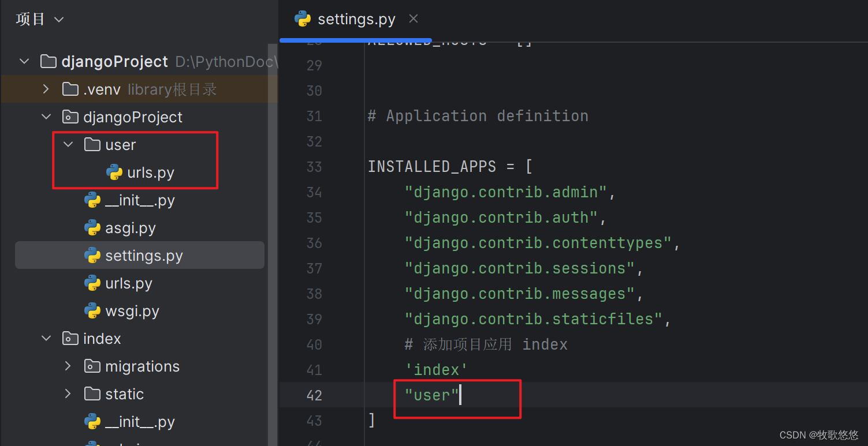Open urls.py inside the user folder
This screenshot has width=868, height=446.
[x=151, y=173]
